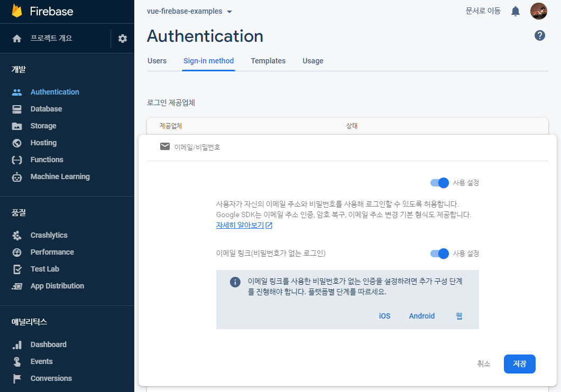Screen dimensions: 561x392
Task: Select the Sign-in method tab
Action: pos(208,61)
